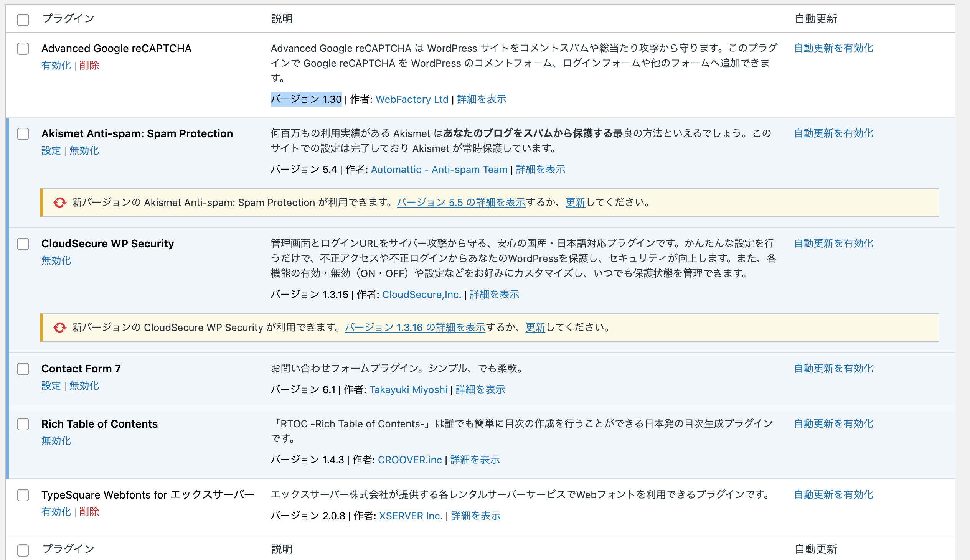Image resolution: width=970 pixels, height=560 pixels.
Task: Check the Akismet Anti-spam plugin checkbox
Action: click(23, 134)
